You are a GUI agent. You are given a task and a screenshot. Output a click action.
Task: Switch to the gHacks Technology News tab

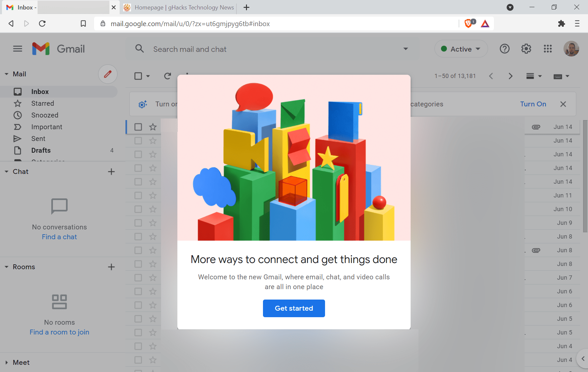pyautogui.click(x=178, y=7)
